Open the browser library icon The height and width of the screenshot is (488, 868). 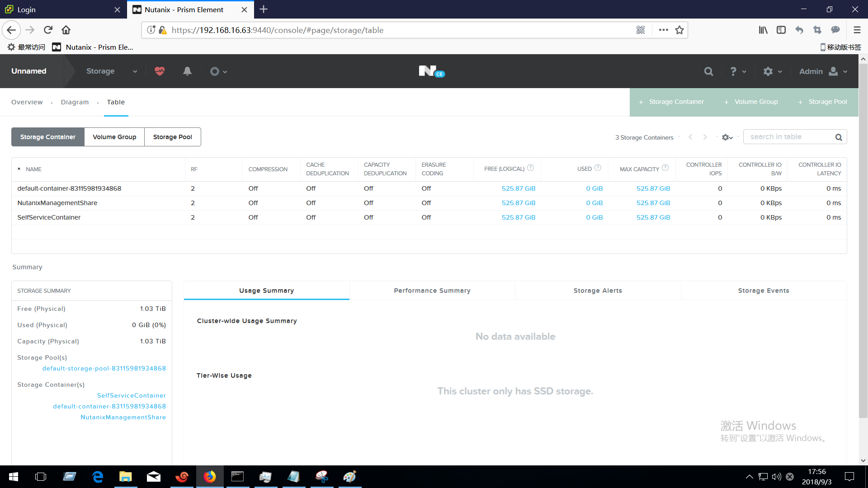click(763, 30)
